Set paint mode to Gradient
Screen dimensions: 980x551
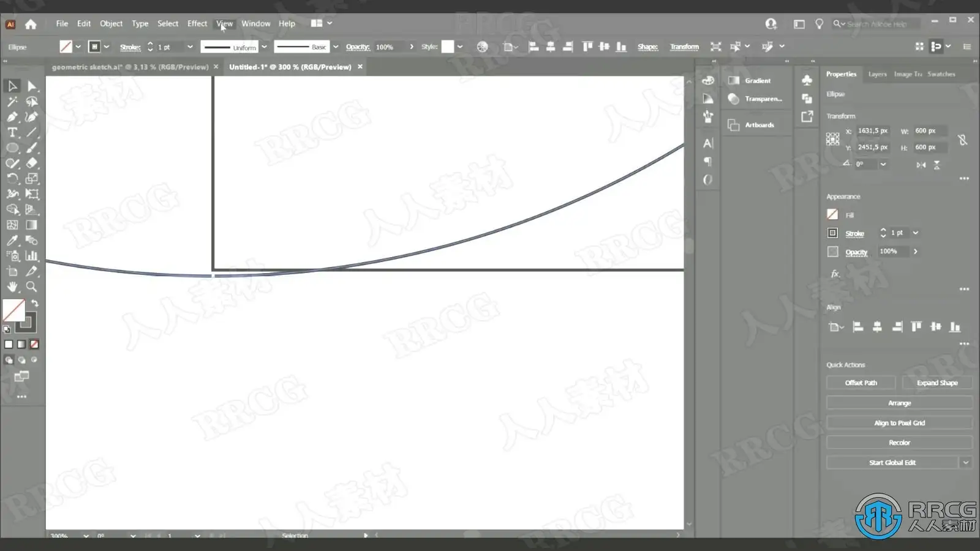tap(21, 344)
